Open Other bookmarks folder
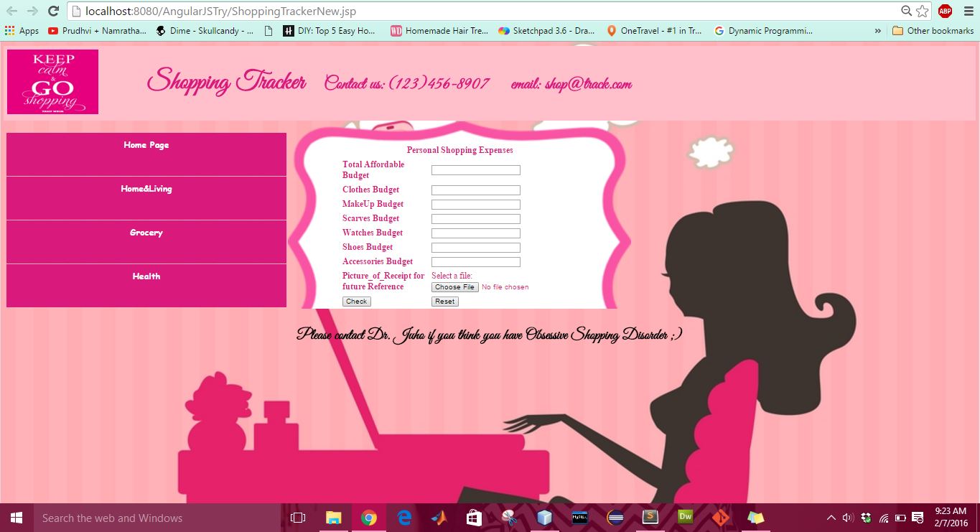This screenshot has height=532, width=980. (933, 31)
